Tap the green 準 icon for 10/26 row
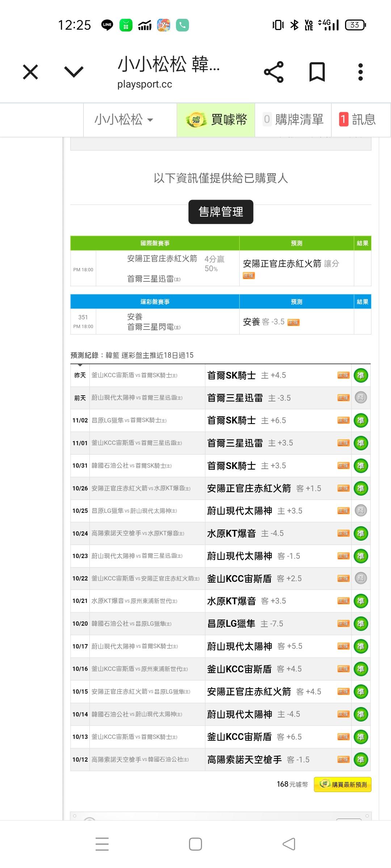 point(361,488)
